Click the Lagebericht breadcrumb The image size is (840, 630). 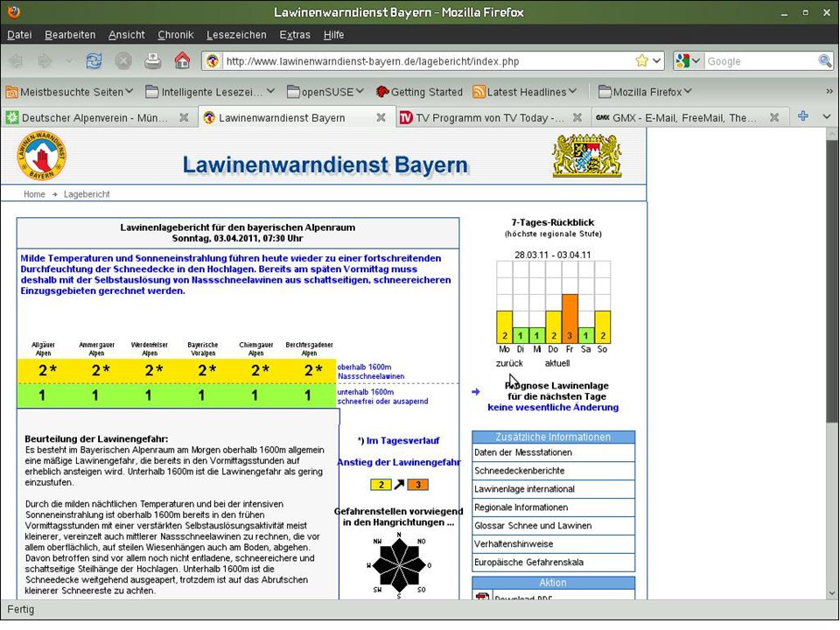point(87,194)
